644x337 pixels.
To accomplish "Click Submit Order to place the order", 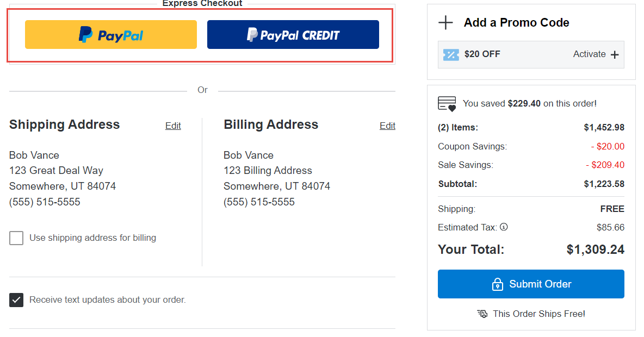I will tap(531, 284).
